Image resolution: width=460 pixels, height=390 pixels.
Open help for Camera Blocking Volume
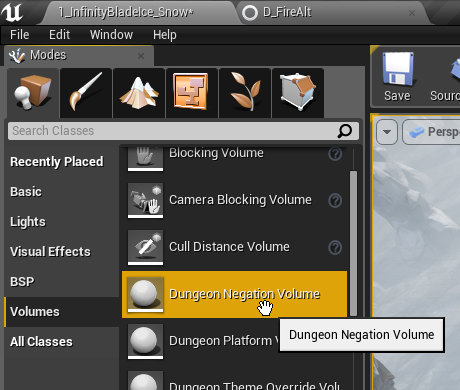pos(335,201)
